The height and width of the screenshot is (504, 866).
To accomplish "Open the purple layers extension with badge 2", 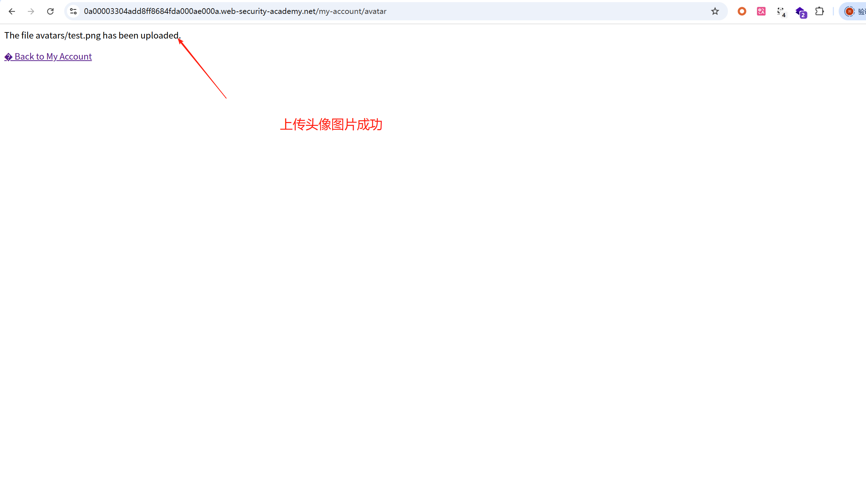I will (x=800, y=12).
